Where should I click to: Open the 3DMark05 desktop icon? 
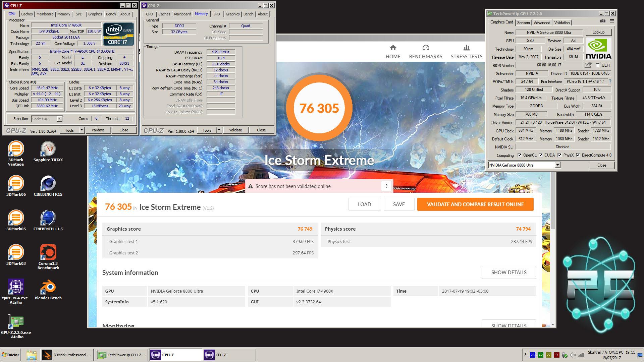click(16, 221)
